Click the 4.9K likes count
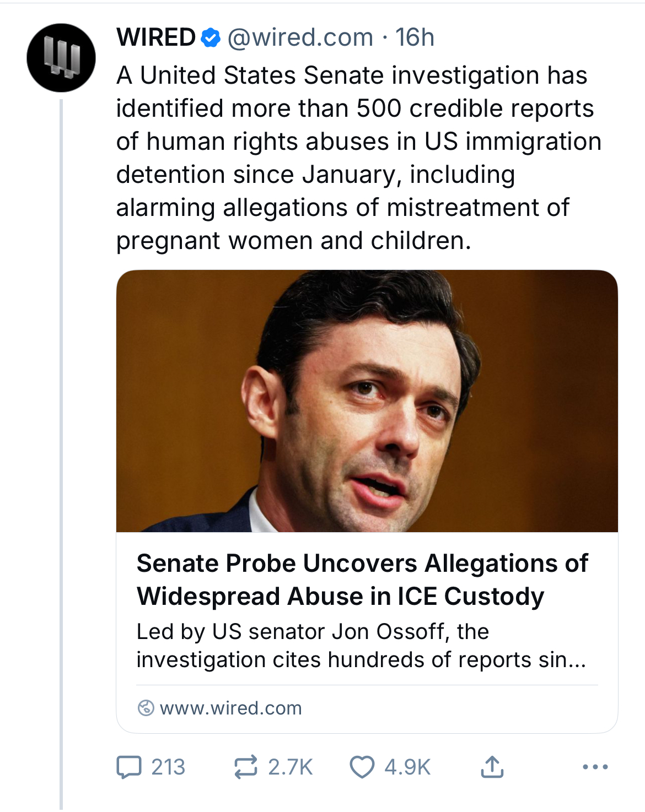The image size is (645, 812). coord(407,767)
